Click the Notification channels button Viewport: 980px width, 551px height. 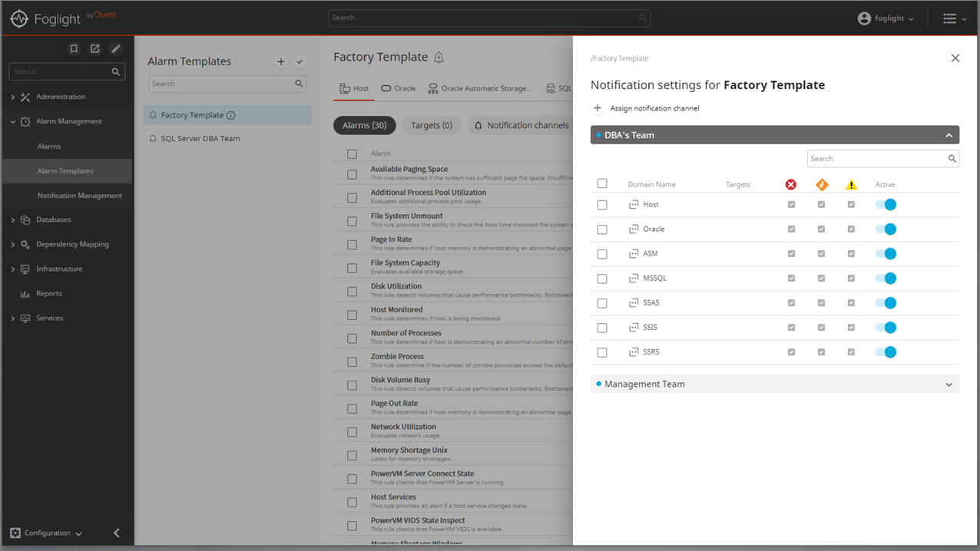521,125
